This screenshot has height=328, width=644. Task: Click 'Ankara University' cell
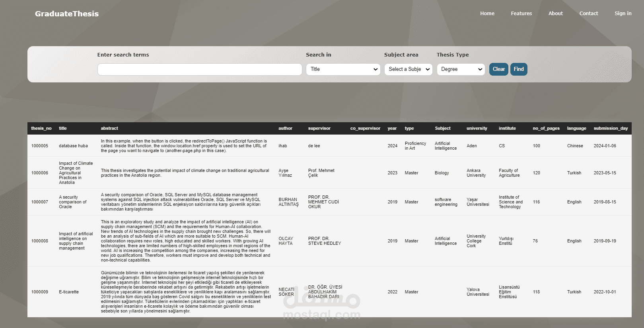476,173
